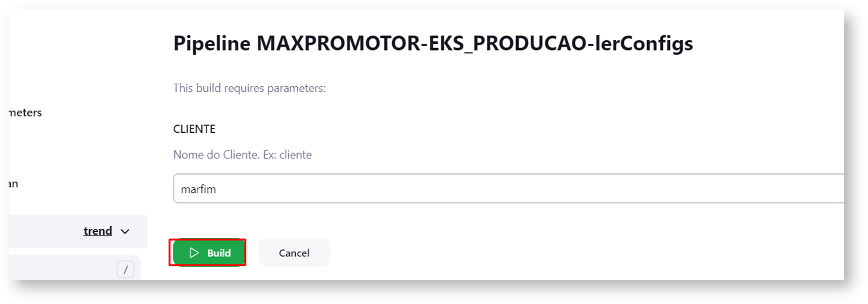Click the word "Pipeline" in the heading
The width and height of the screenshot is (868, 304).
[212, 43]
